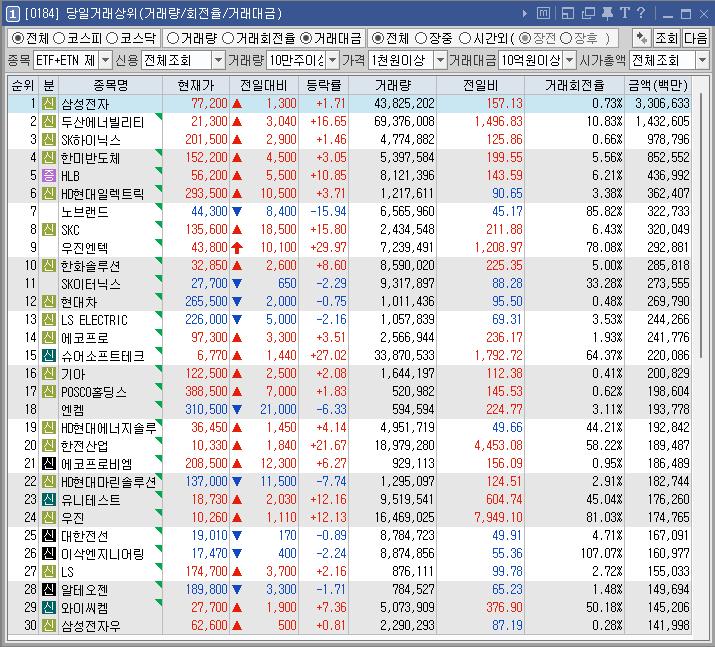The height and width of the screenshot is (647, 715).
Task: Click the market badge icon beside 삼성전자
Action: (49, 104)
